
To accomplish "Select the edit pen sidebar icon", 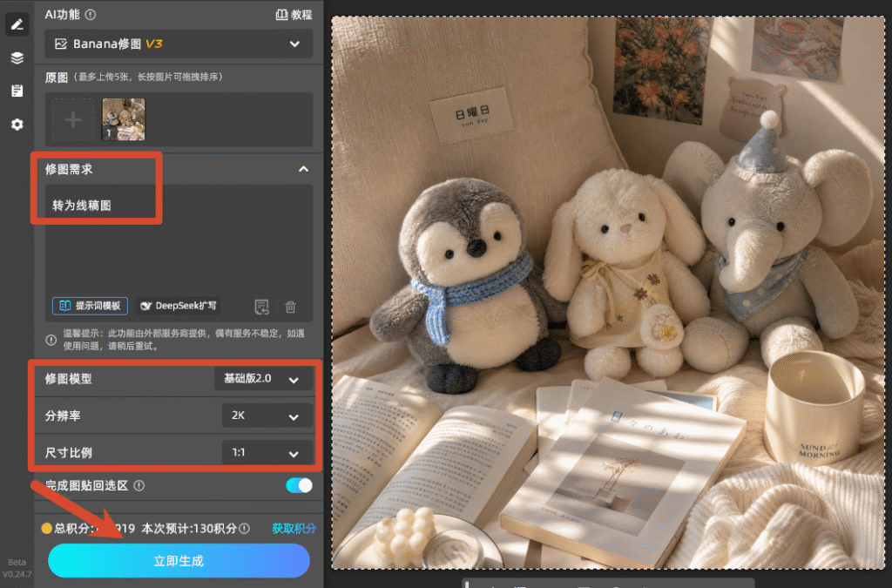I will point(17,24).
